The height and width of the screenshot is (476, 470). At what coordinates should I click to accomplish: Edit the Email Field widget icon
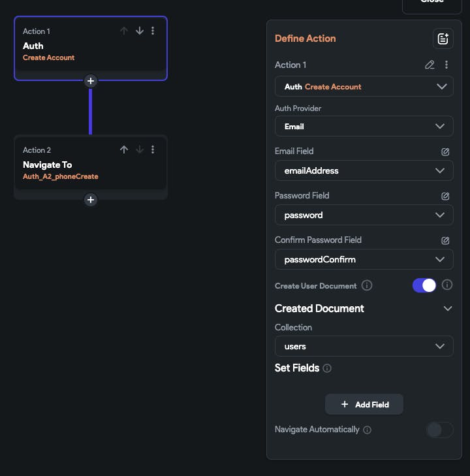click(445, 151)
